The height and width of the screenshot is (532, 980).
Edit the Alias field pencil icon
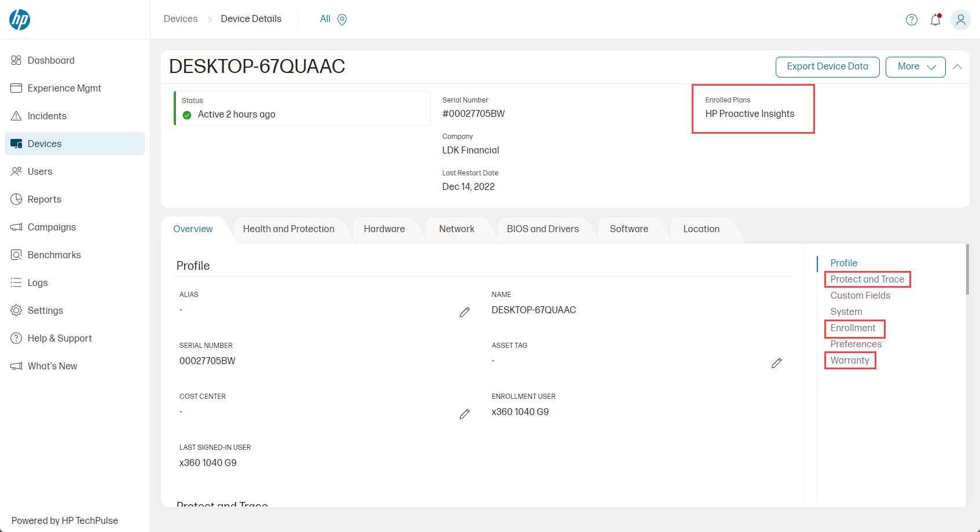pos(464,313)
